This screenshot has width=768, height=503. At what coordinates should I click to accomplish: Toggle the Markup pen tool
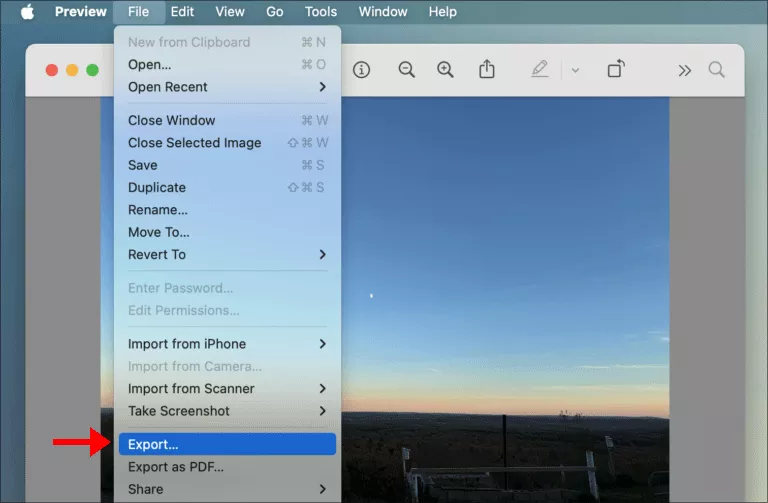tap(540, 69)
